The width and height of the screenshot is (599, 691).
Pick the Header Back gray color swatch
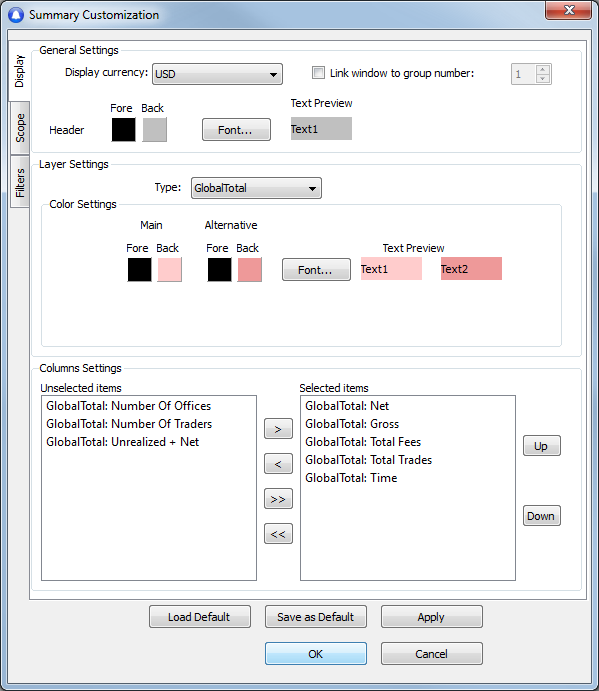tap(154, 130)
